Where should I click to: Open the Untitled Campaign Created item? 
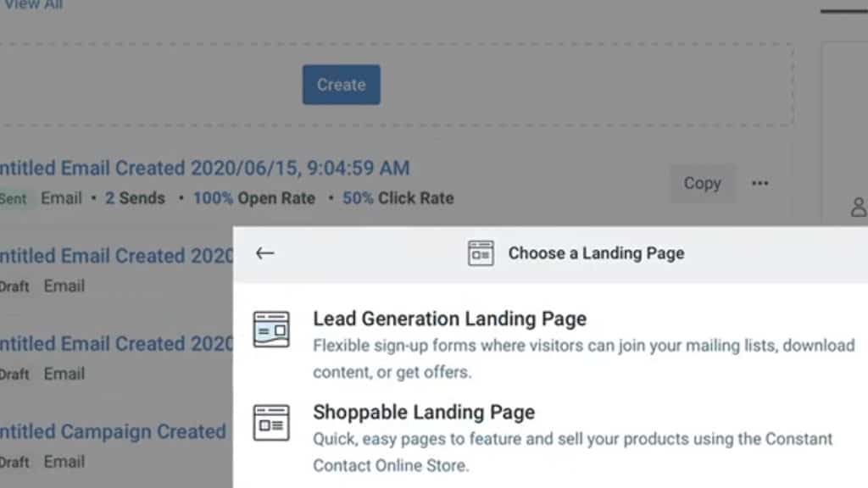(113, 432)
